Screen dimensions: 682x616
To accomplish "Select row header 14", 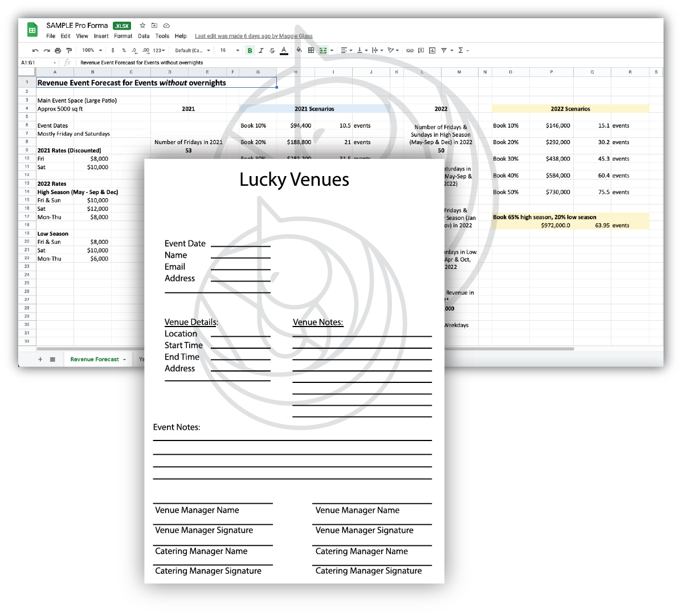I will (x=27, y=192).
